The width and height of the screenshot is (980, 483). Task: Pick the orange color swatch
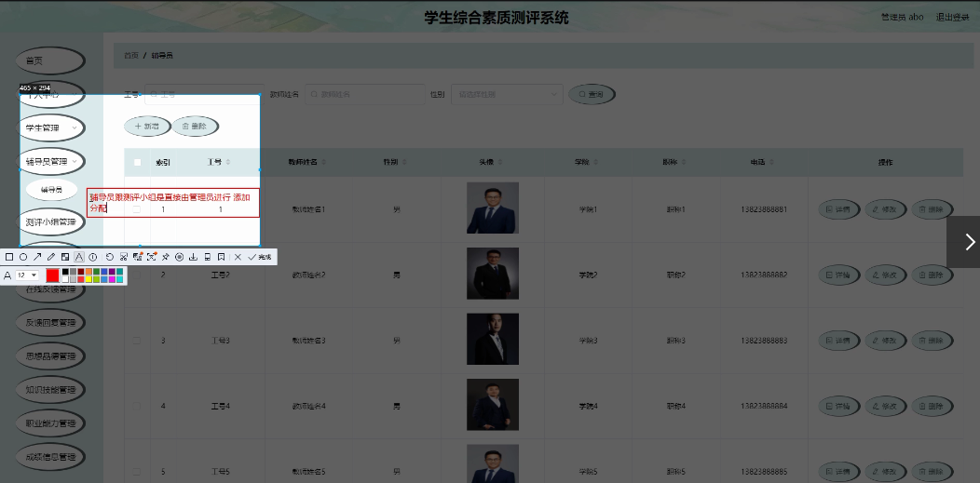tap(88, 272)
